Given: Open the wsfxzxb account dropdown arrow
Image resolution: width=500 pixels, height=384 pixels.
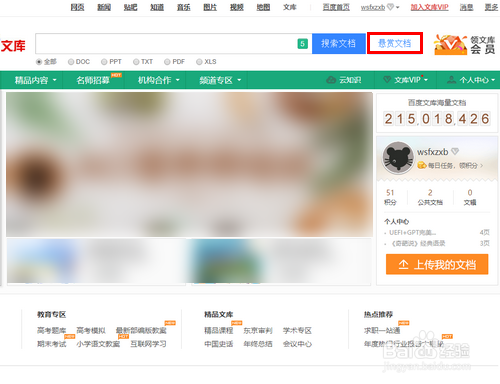Looking at the screenshot, I should (397, 7).
